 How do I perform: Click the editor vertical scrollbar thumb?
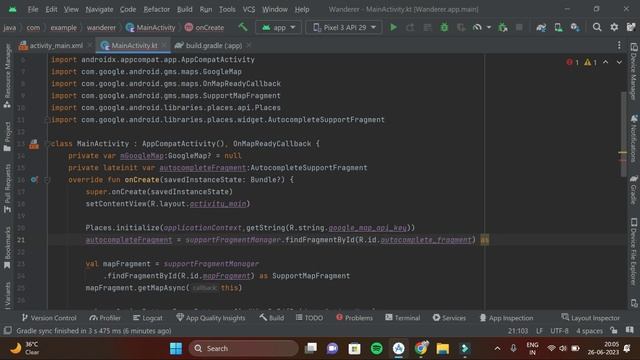point(623,134)
